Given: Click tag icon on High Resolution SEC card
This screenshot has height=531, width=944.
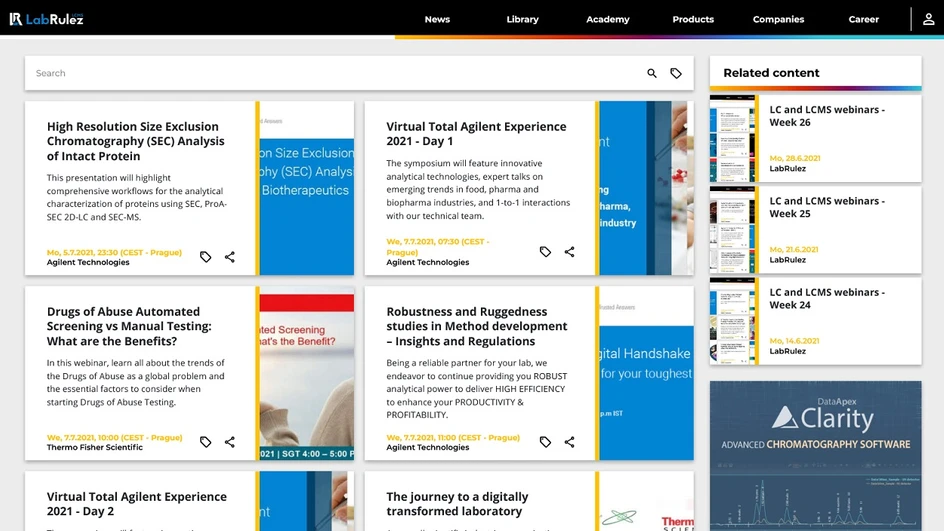Looking at the screenshot, I should pos(205,257).
